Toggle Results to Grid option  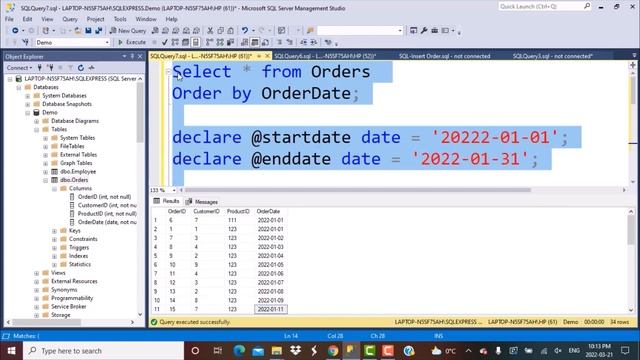[255, 42]
